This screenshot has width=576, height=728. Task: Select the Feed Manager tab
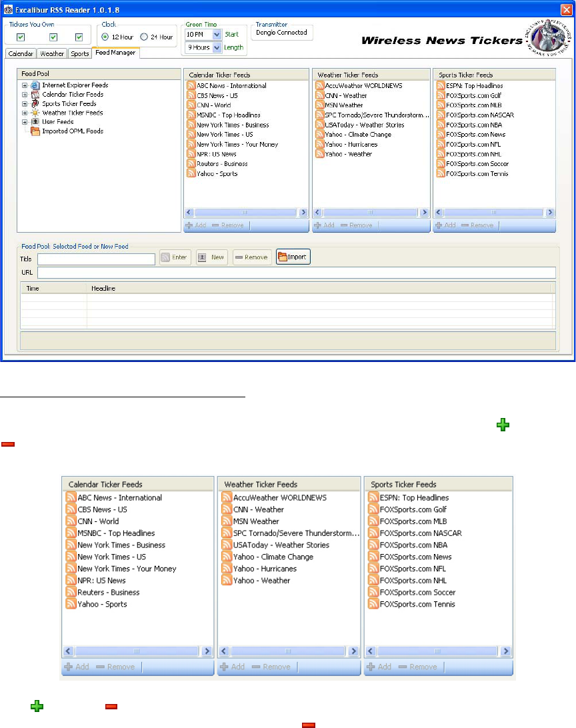coord(115,53)
